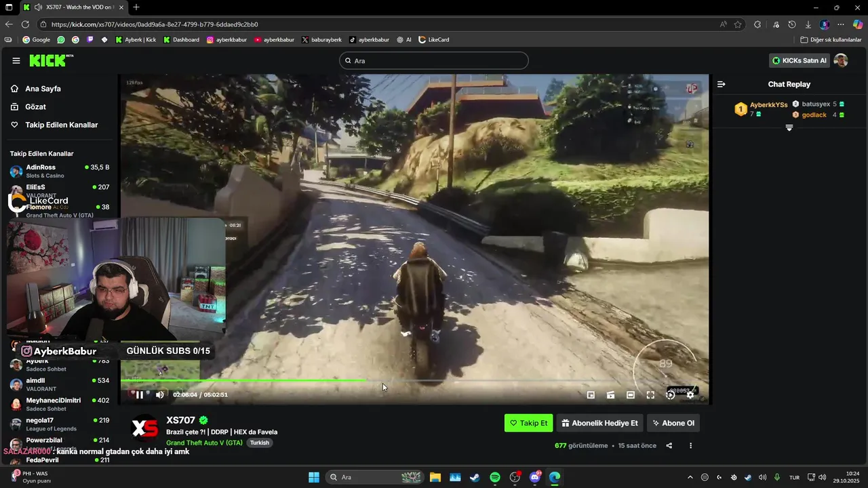The image size is (868, 488).
Task: Open browser extensions icon
Action: [x=757, y=24]
